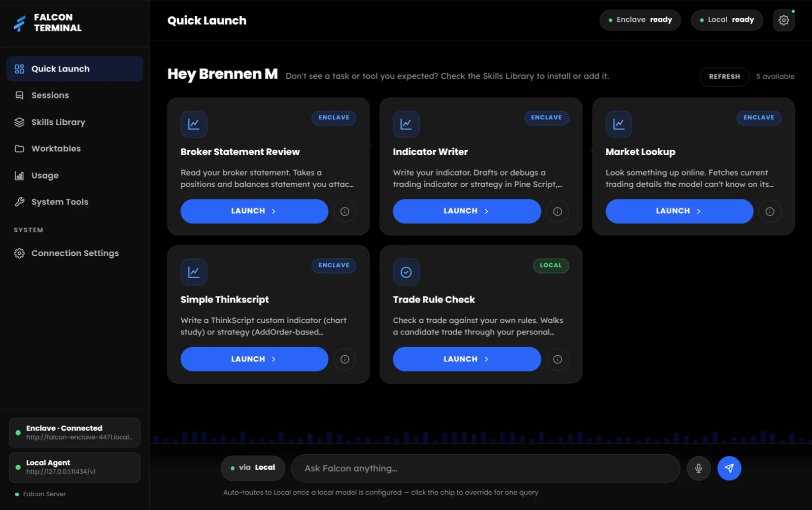The image size is (812, 510).
Task: Open Connection Settings
Action: click(75, 253)
